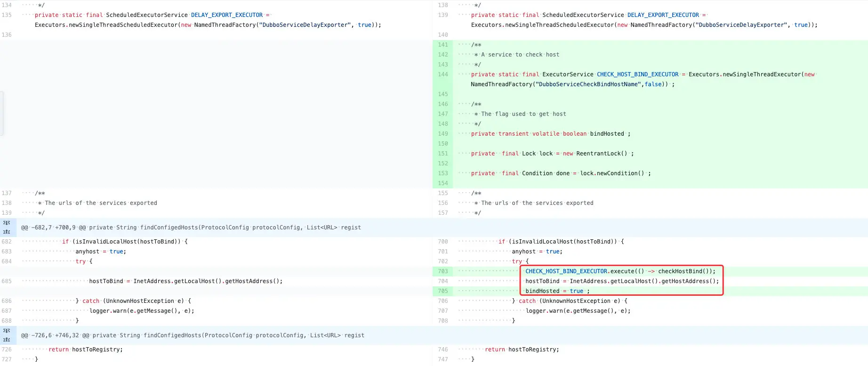This screenshot has width=868, height=366.
Task: Click line number 685 in left pane
Action: coord(7,281)
